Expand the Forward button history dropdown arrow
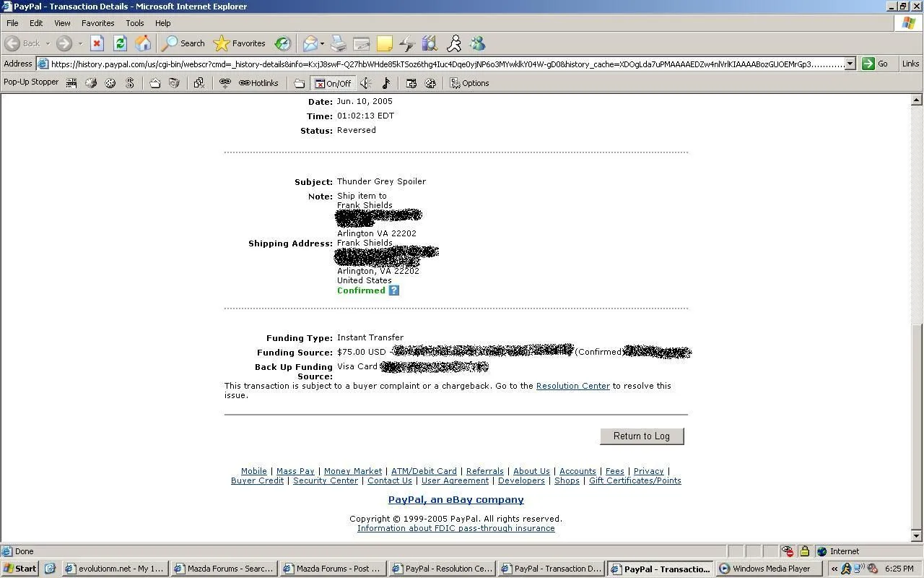Image resolution: width=924 pixels, height=578 pixels. 79,43
